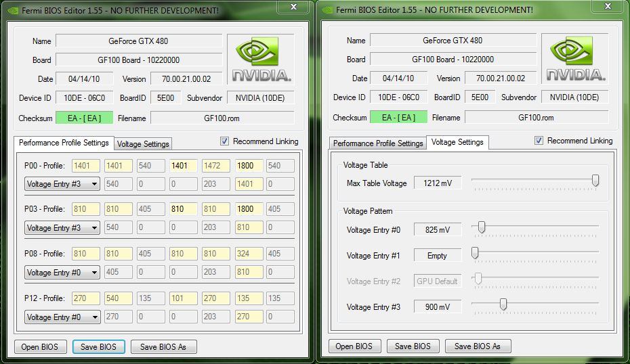Click the Filename GF100.rom field in right window

[x=537, y=118]
